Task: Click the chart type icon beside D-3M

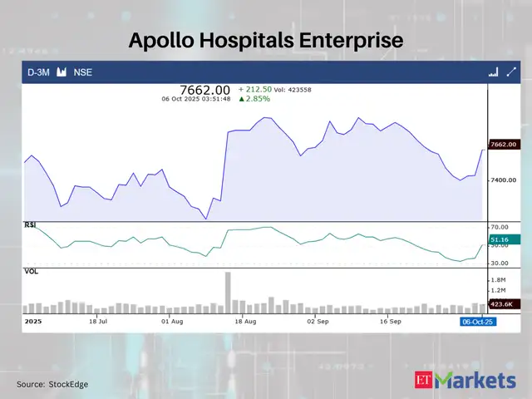Action: click(61, 72)
